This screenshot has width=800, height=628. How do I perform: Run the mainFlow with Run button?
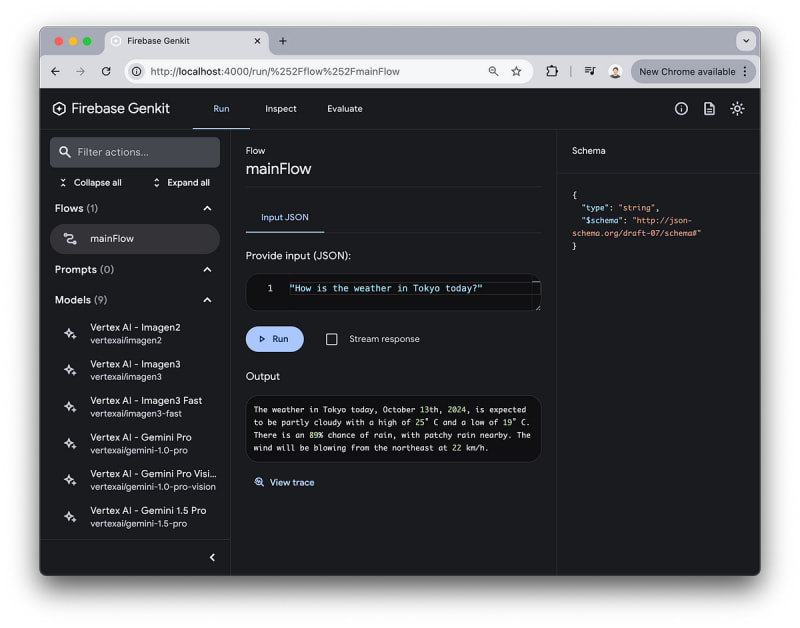[x=274, y=339]
